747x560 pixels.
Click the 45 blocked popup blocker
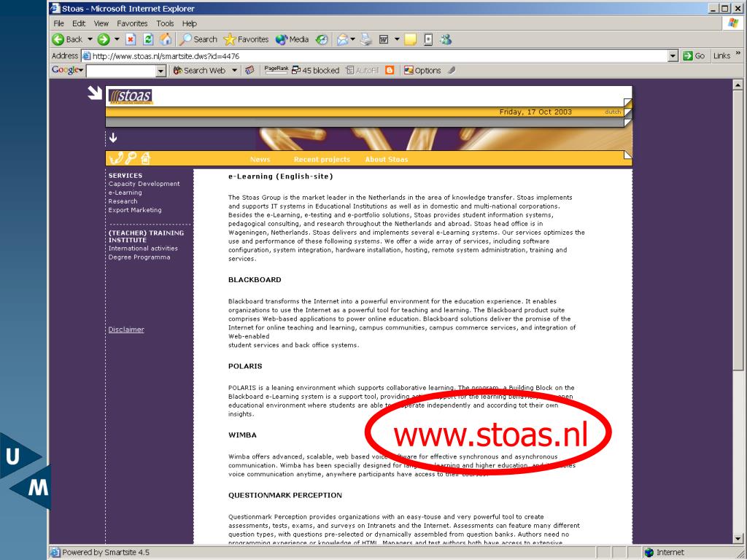315,71
